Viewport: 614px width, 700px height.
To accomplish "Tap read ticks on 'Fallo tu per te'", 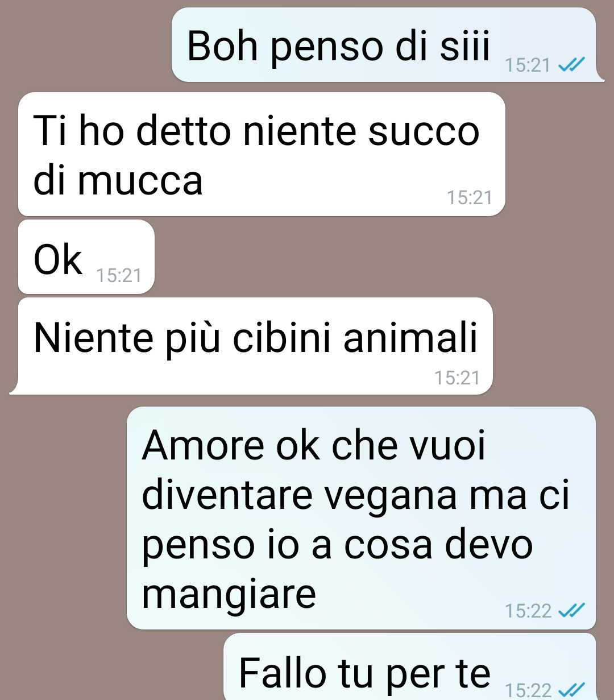I will 571,690.
